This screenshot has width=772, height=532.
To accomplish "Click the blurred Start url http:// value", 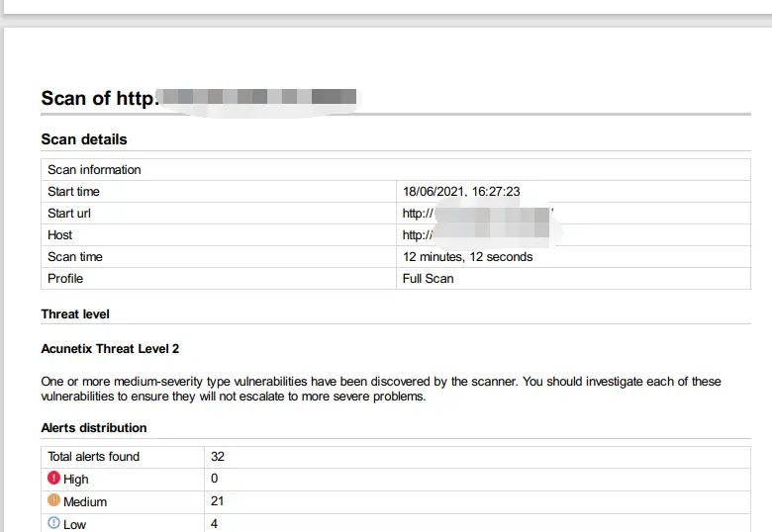I will 478,214.
